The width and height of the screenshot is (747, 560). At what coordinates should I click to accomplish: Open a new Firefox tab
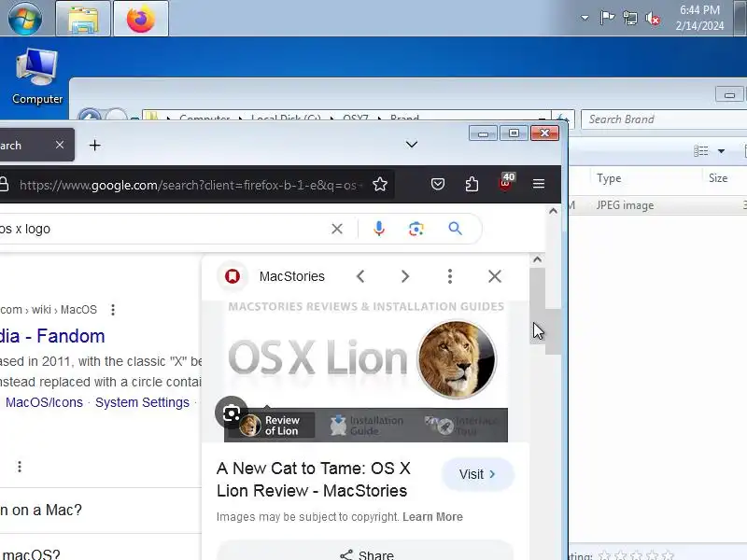pos(95,146)
